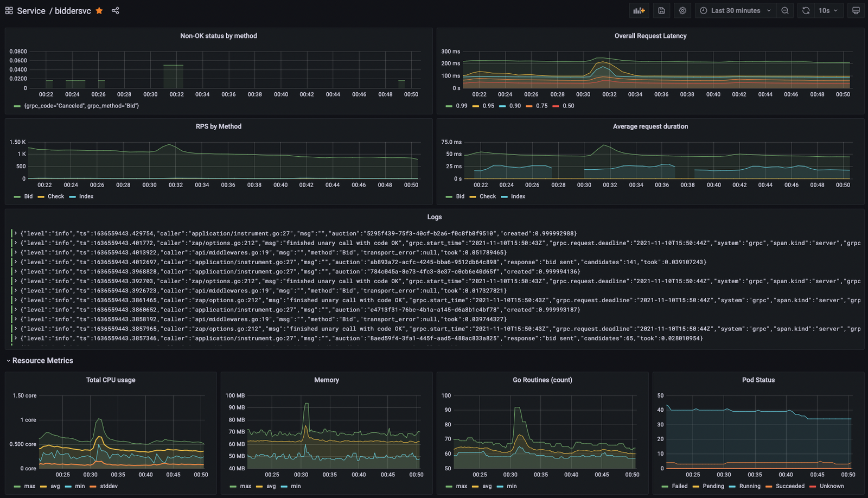
Task: Navigate to the Service folder breadcrumb
Action: click(31, 11)
